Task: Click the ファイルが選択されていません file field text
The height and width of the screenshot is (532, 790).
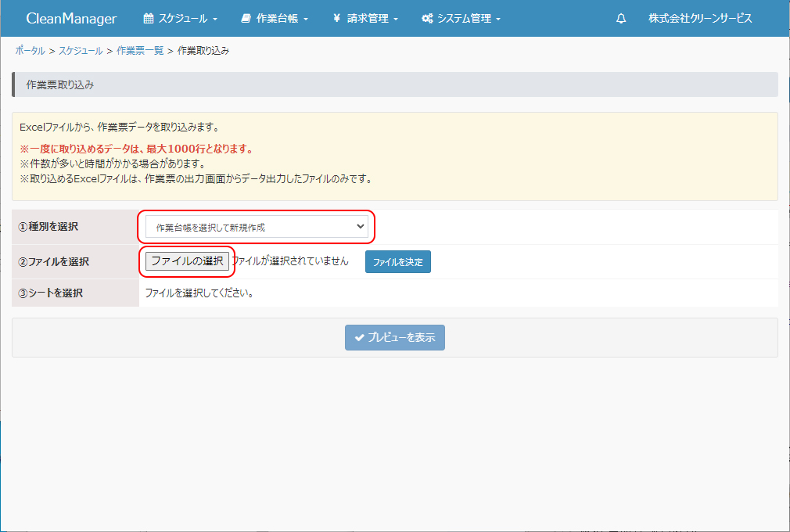Action: [290, 261]
